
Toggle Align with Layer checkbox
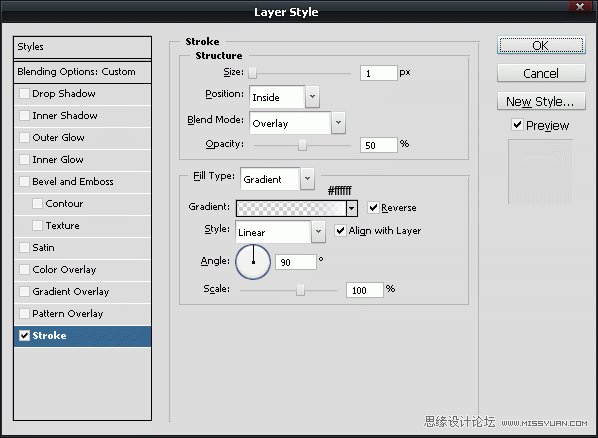340,230
